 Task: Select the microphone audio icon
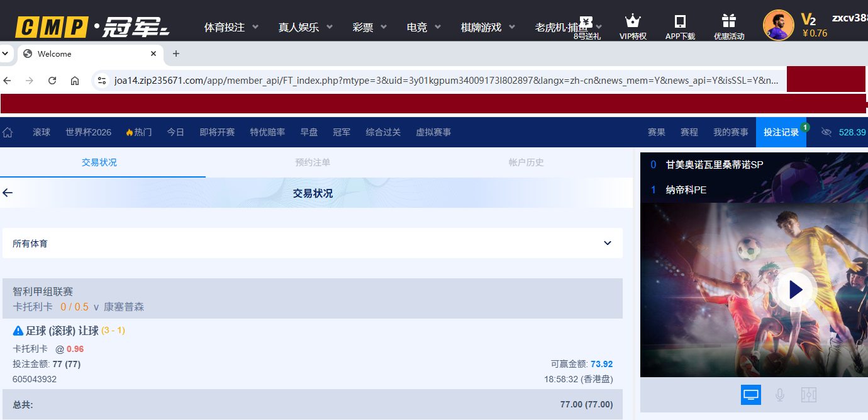pyautogui.click(x=780, y=395)
